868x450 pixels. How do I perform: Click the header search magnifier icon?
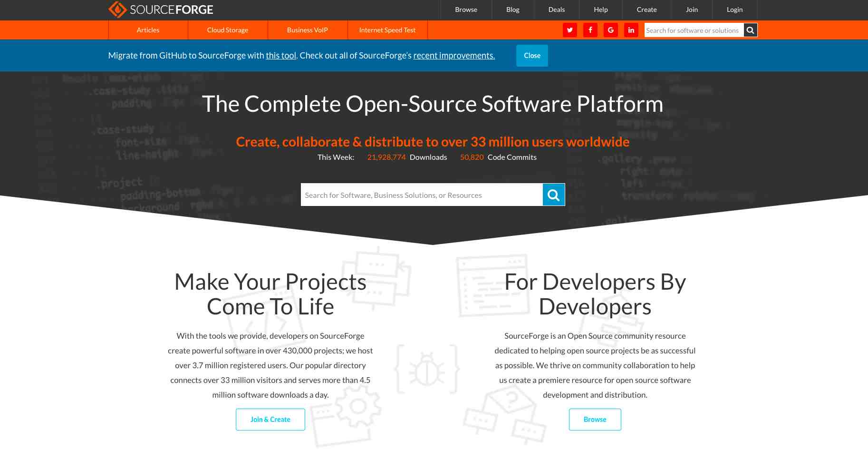click(750, 30)
